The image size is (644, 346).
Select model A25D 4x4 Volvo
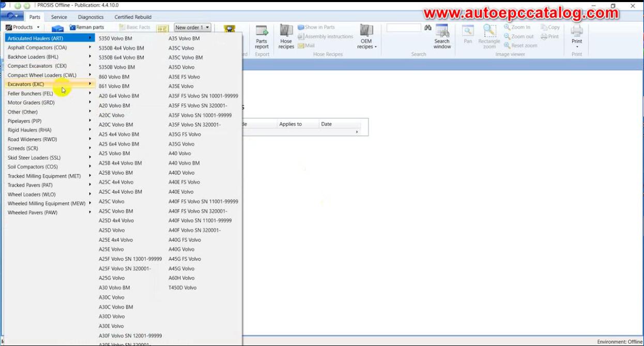coord(116,220)
